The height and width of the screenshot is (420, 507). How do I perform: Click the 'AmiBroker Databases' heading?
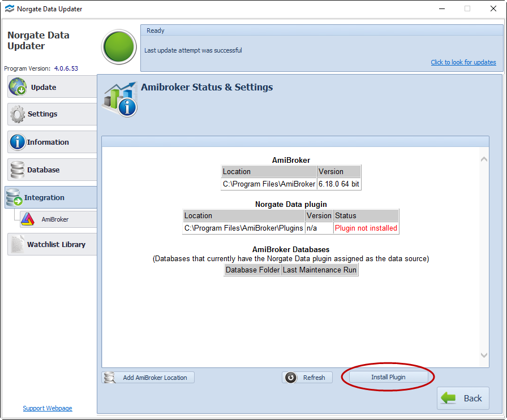pyautogui.click(x=291, y=249)
